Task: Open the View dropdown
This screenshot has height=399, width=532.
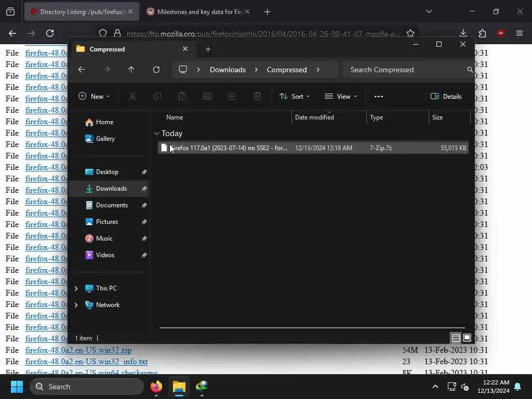Action: pyautogui.click(x=341, y=96)
